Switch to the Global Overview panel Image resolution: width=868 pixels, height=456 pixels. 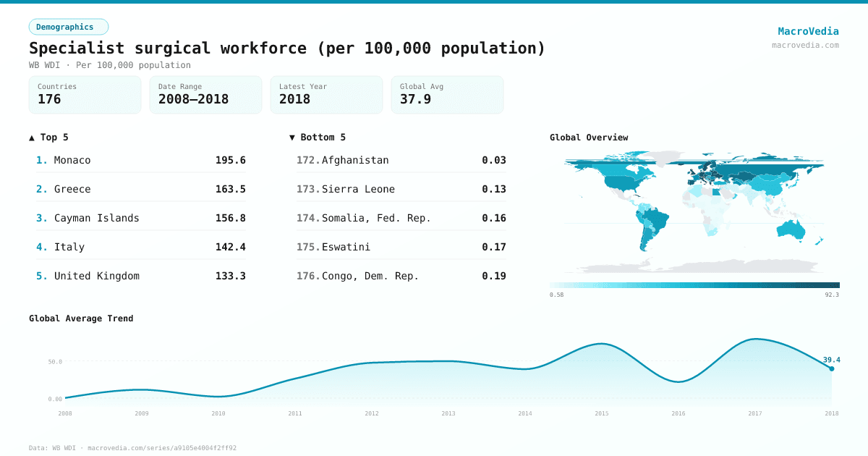(590, 137)
